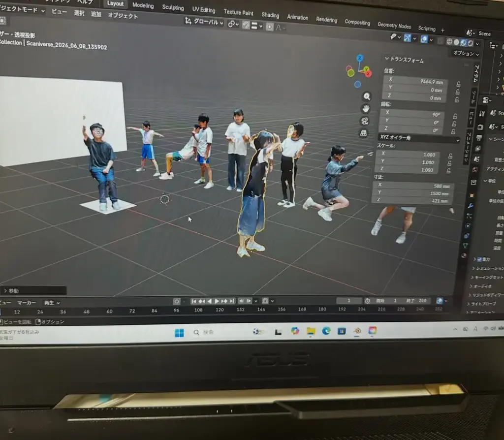Open the snapping options dropdown

(x=257, y=26)
